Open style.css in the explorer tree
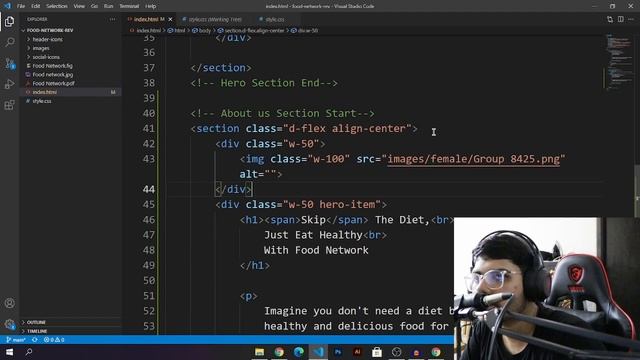This screenshot has height=360, width=640. point(42,101)
